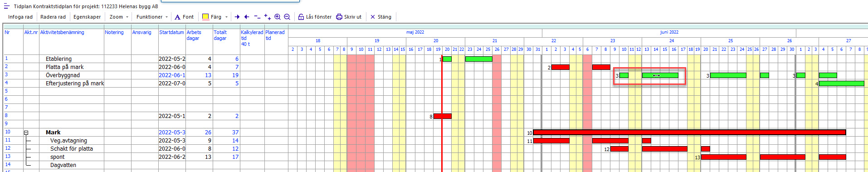Open the Zoom dropdown menu
Viewport: 868px width, 172px height.
tap(119, 17)
